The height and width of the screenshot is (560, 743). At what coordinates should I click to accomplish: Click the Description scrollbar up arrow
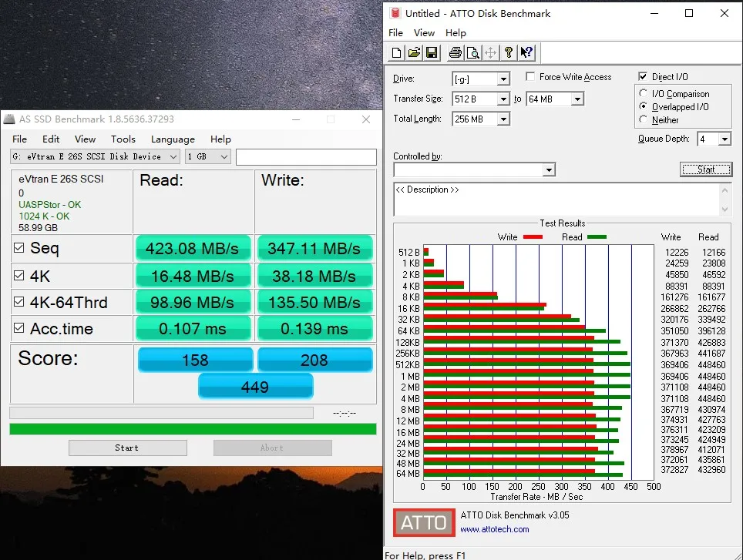pyautogui.click(x=725, y=190)
